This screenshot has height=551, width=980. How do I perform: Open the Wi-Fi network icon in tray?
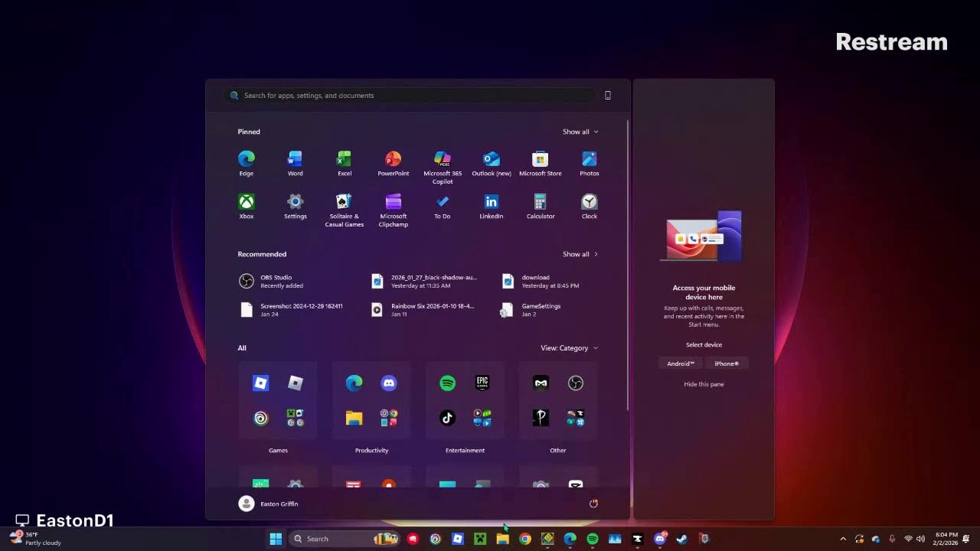point(908,539)
